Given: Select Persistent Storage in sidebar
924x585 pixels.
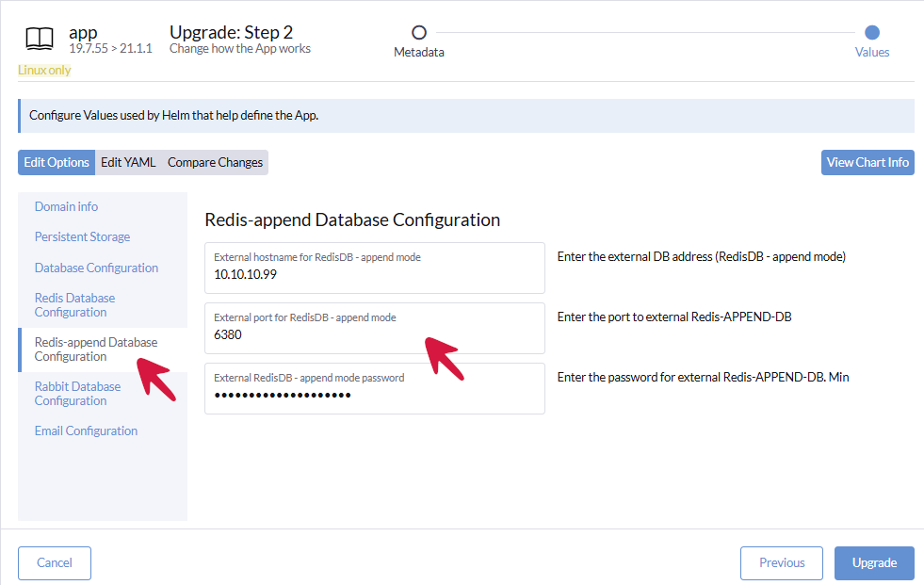Looking at the screenshot, I should click(x=82, y=236).
